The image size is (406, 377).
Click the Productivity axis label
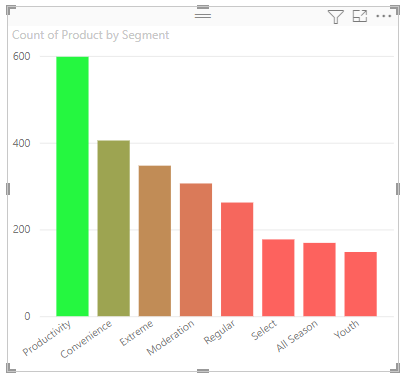pos(47,338)
